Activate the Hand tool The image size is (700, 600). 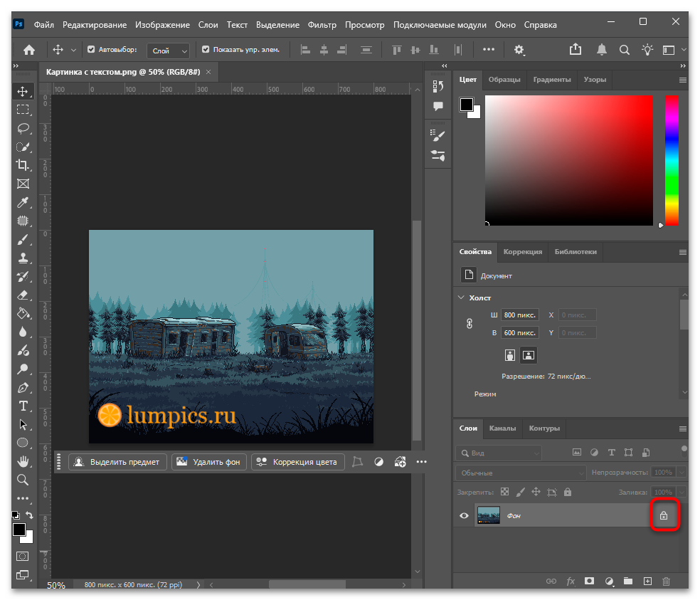coord(23,461)
